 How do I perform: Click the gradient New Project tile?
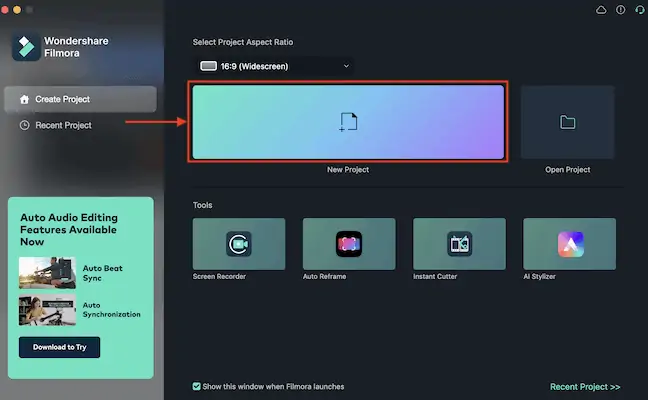coord(348,122)
